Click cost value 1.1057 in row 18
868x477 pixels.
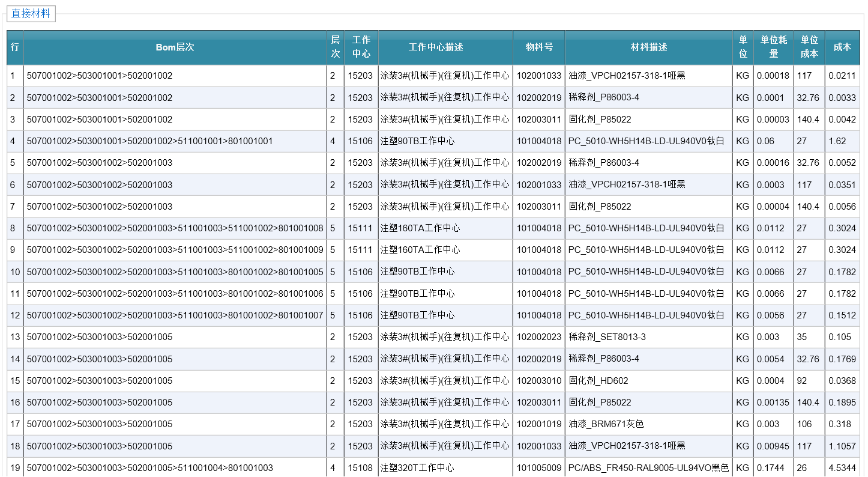click(842, 446)
